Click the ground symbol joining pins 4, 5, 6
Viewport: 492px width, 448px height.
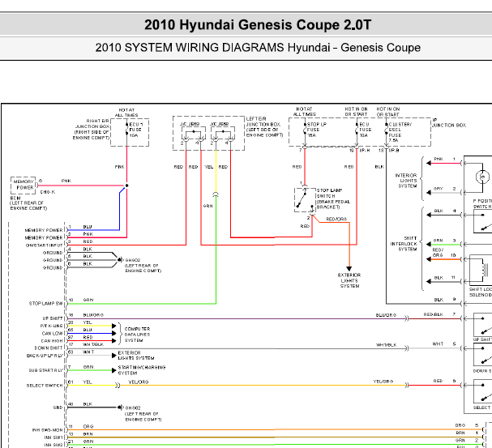[119, 259]
